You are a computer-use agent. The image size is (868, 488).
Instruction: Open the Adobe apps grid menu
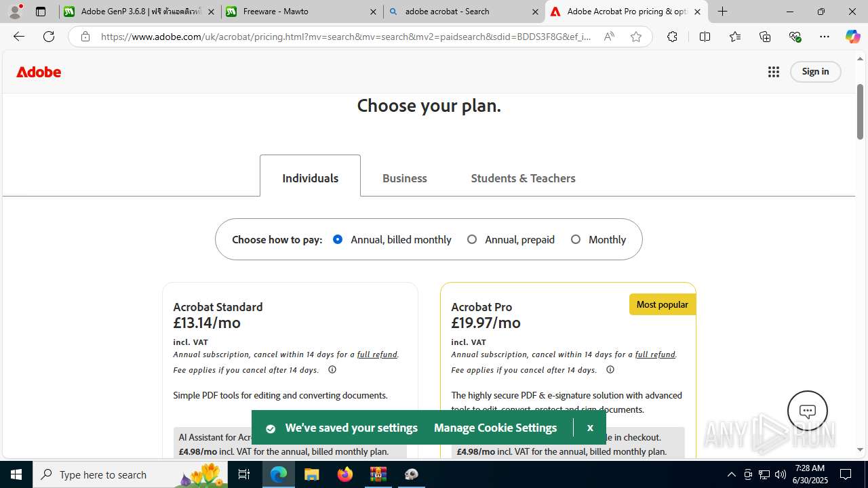pos(774,72)
